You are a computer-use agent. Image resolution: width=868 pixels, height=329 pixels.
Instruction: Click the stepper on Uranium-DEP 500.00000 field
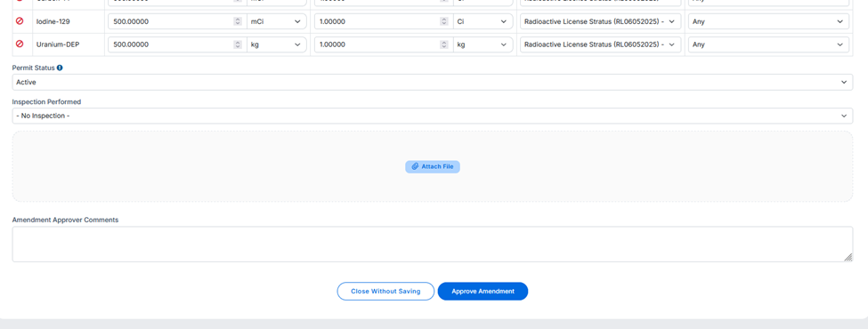(238, 44)
